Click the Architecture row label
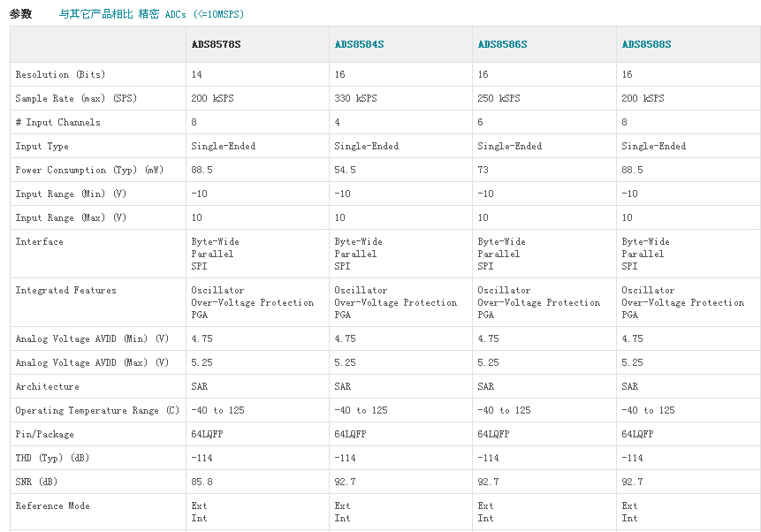 click(47, 387)
